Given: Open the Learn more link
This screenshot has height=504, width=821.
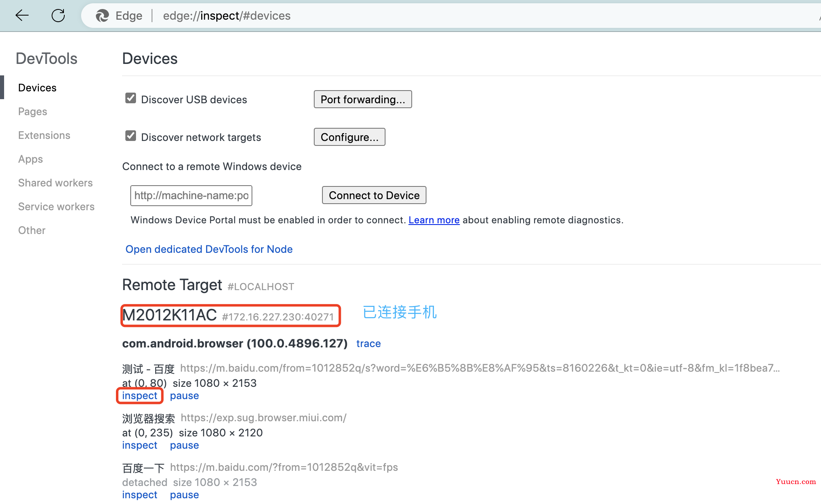Looking at the screenshot, I should [434, 220].
